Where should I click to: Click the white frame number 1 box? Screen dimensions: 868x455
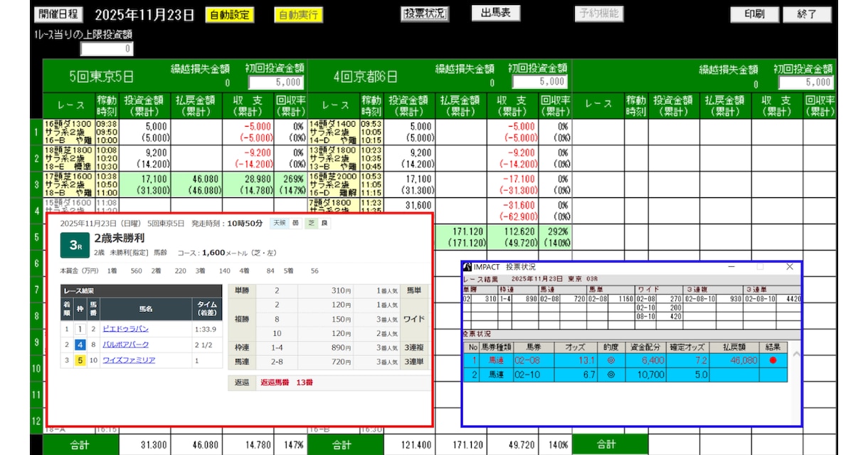(81, 330)
